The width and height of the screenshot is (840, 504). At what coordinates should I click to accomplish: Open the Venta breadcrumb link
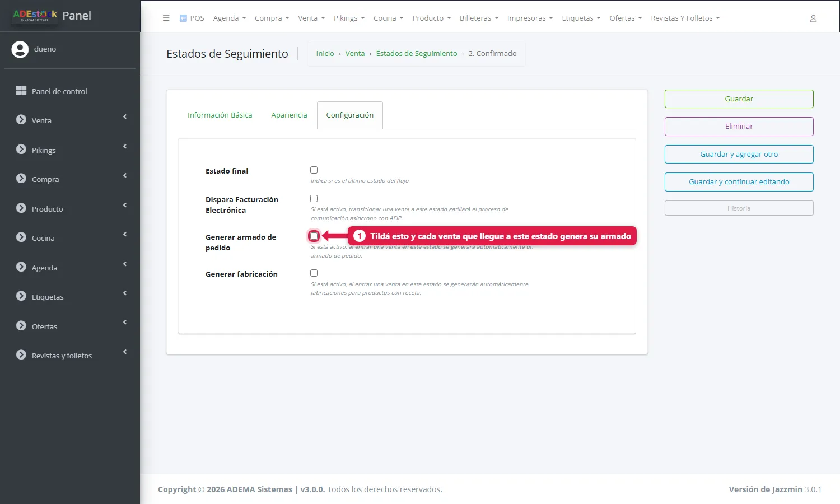[x=355, y=54]
